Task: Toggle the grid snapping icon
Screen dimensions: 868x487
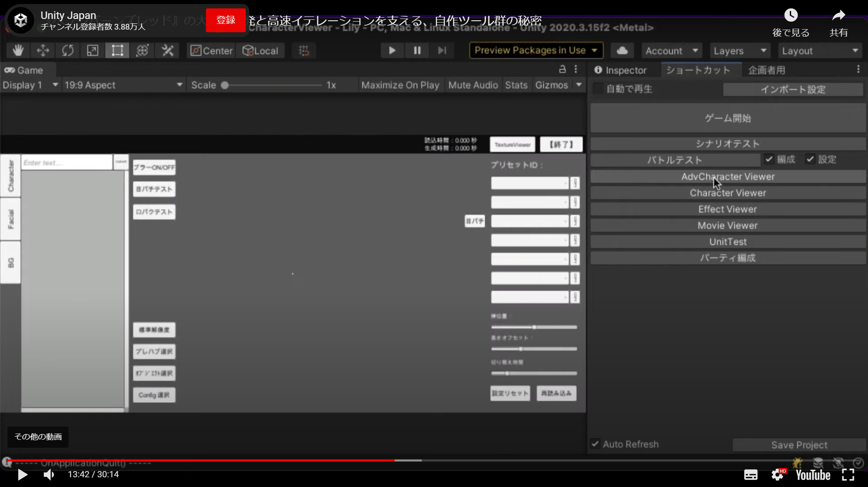Action: [x=304, y=50]
